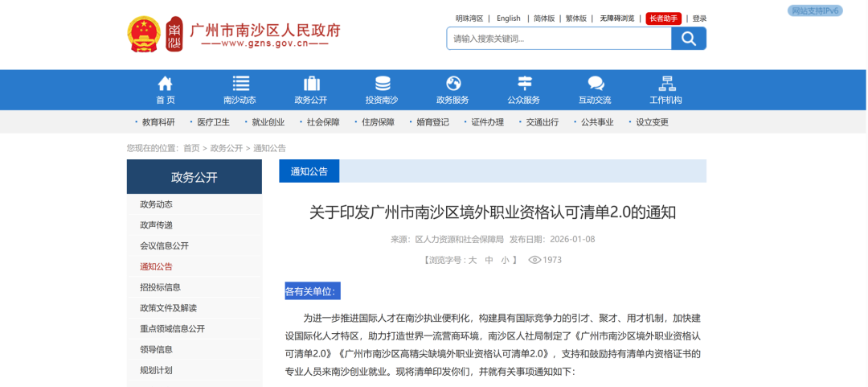
Task: Set font size to 小
Action: pyautogui.click(x=505, y=260)
